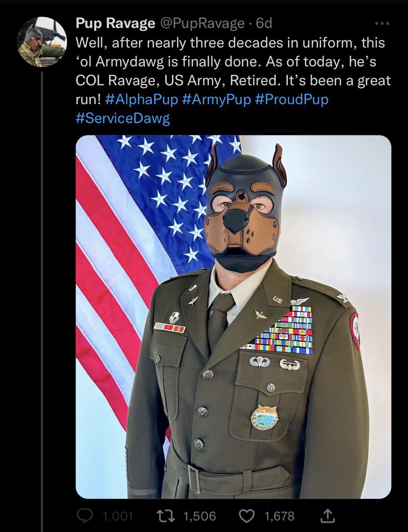
Task: Click the Pup Ravage display name
Action: (x=115, y=23)
